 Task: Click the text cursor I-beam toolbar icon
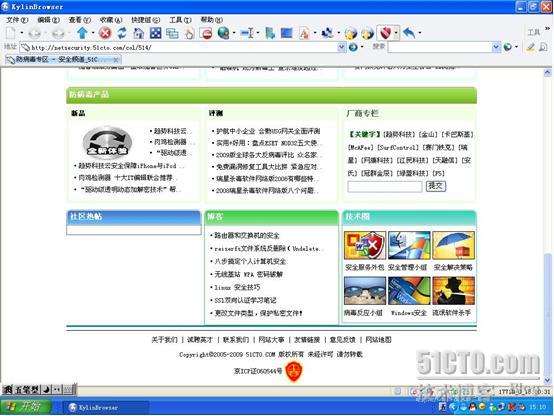click(247, 33)
